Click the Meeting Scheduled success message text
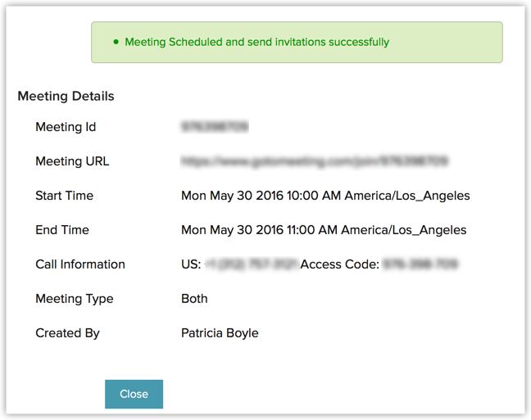The width and height of the screenshot is (531, 420). (256, 42)
